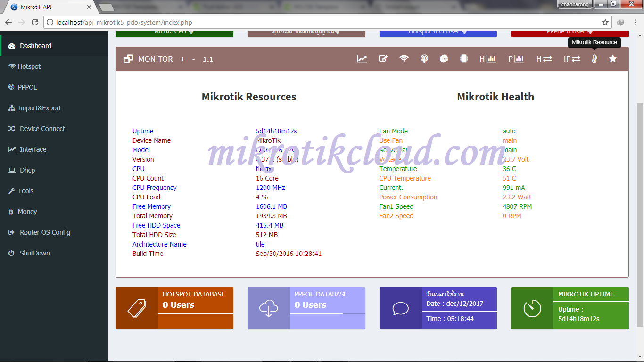
Task: Click the IF transfer arrows icon
Action: [x=572, y=59]
